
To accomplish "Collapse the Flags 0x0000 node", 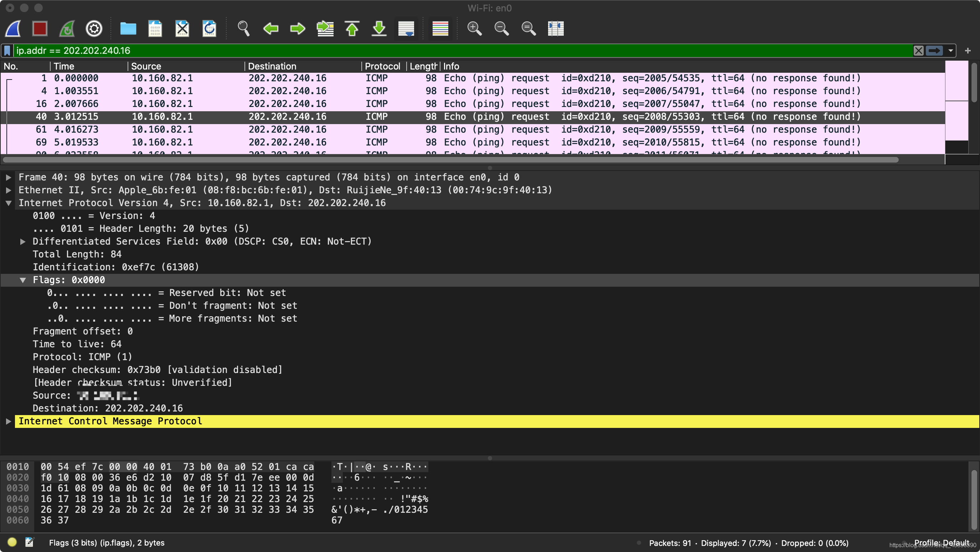I will click(x=23, y=281).
